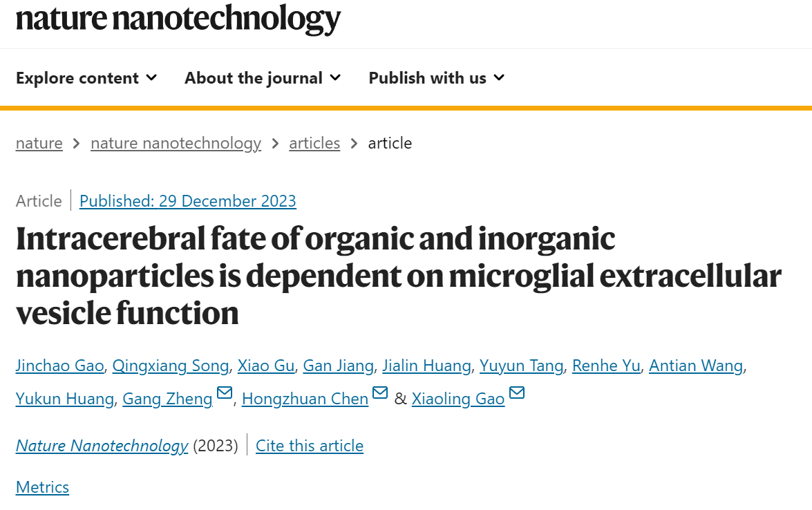Select author Qingxiang Song link
This screenshot has width=812, height=510.
coord(171,366)
